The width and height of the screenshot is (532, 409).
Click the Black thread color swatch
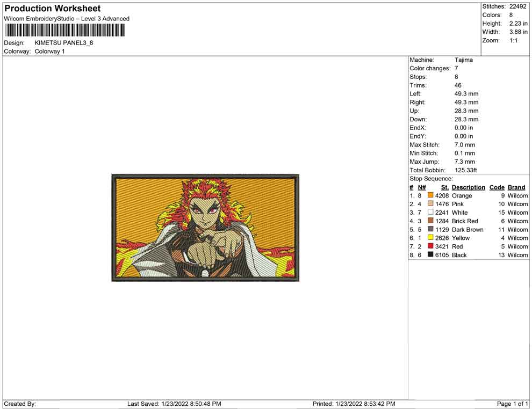click(430, 254)
